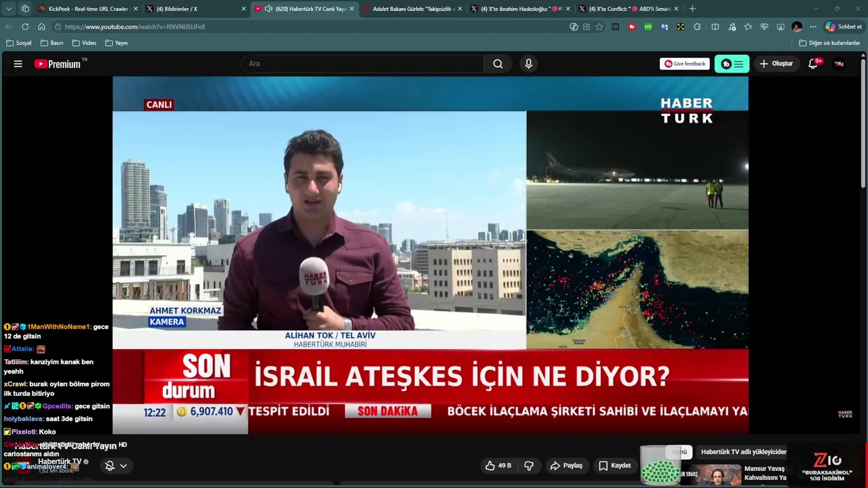Open the Edge workspaces icon
The image size is (868, 488).
point(25,9)
